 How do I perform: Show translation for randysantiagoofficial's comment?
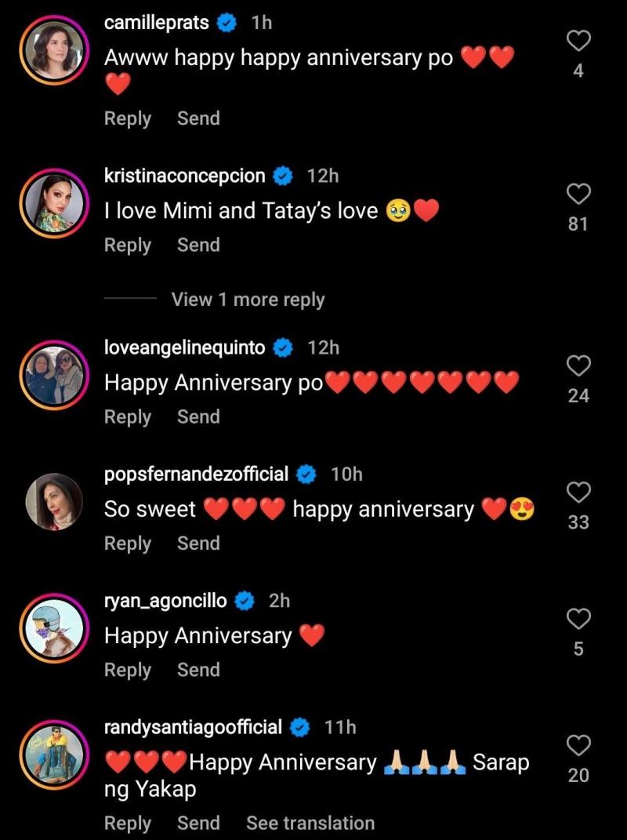click(310, 823)
